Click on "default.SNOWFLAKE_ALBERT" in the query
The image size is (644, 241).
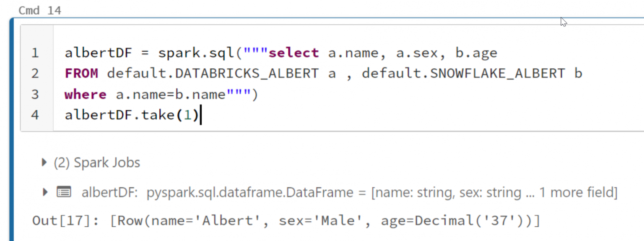(x=463, y=74)
